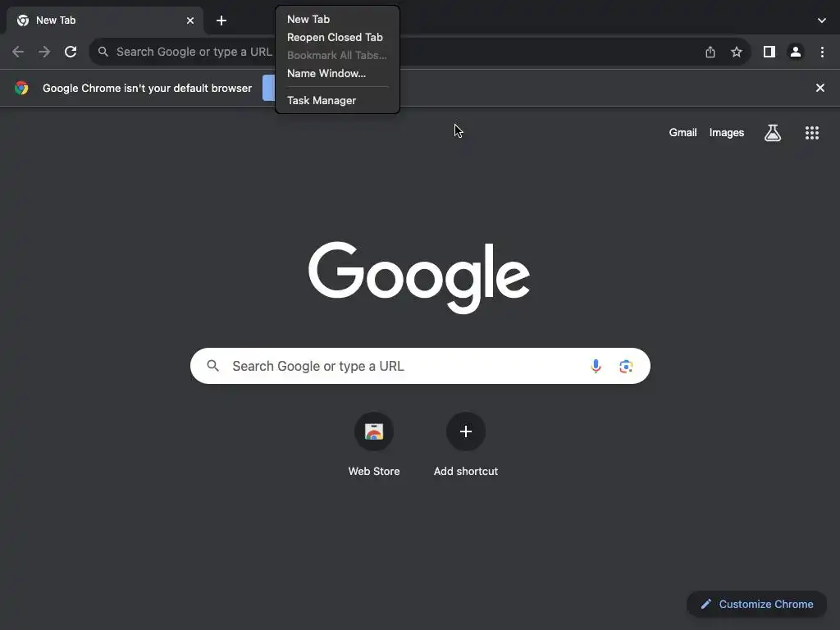
Task: Open the Web Store shortcut
Action: [374, 445]
